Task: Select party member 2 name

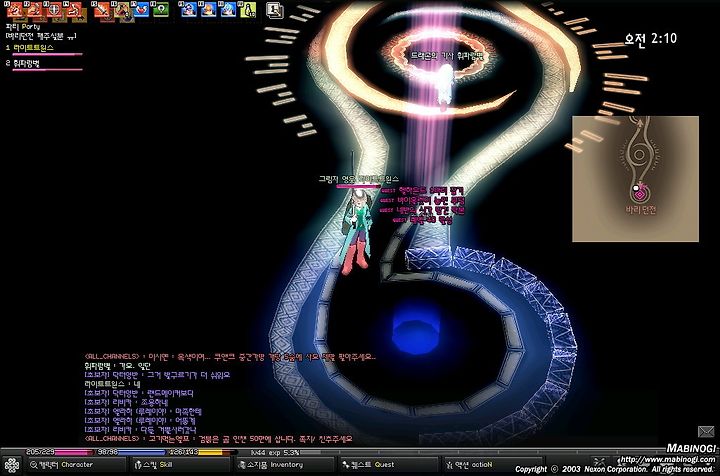Action: [x=26, y=63]
